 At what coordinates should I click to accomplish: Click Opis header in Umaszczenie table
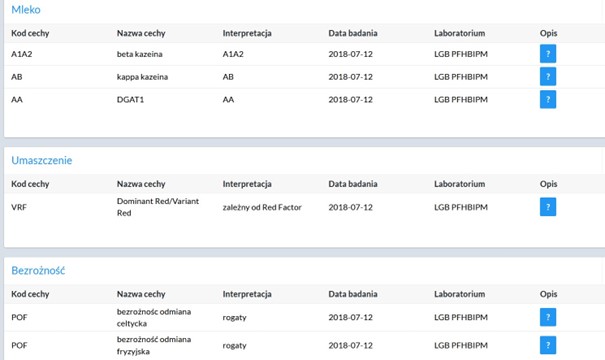tap(548, 184)
